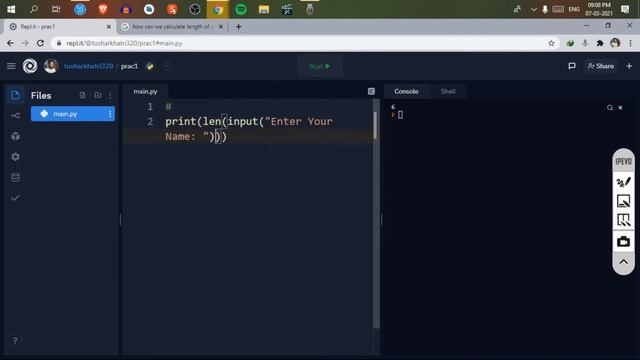Select the IPEVO pen drawing tool
Screen dimensions: 640x360
point(623,182)
